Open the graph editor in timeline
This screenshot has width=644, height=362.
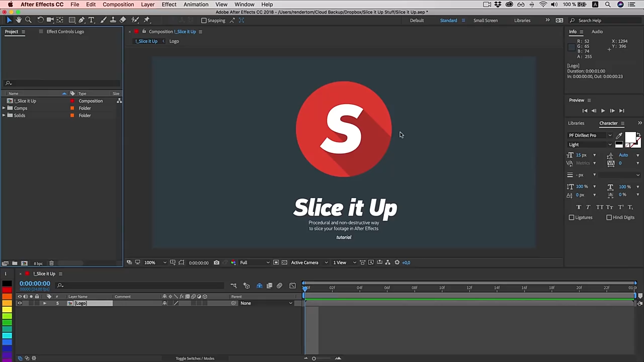pos(292,286)
